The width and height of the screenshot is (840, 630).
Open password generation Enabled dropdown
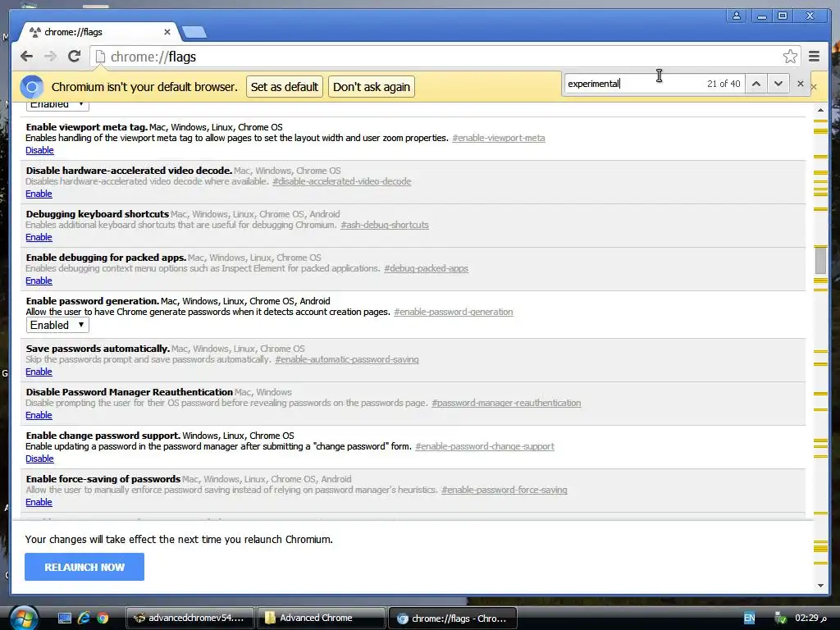[57, 325]
